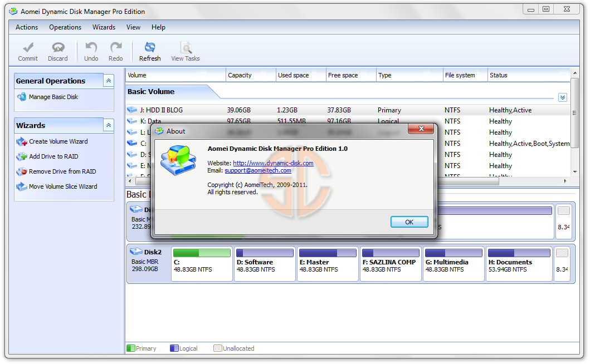Viewport: 590px width, 364px height.
Task: Click the Commit checkmark icon
Action: 28,47
